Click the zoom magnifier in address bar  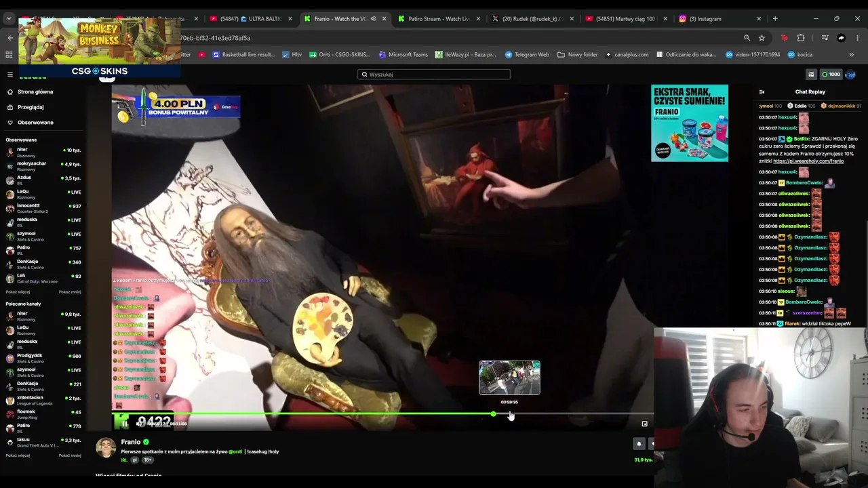tap(747, 38)
